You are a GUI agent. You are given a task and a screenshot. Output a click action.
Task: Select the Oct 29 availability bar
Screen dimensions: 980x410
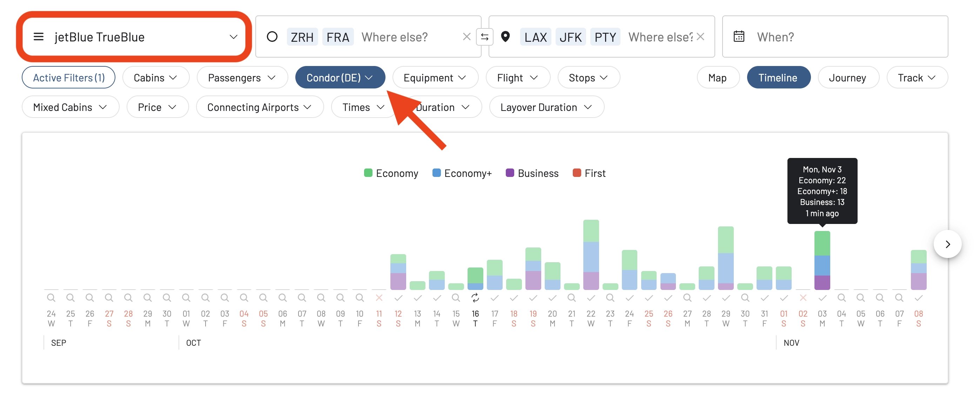pos(725,258)
